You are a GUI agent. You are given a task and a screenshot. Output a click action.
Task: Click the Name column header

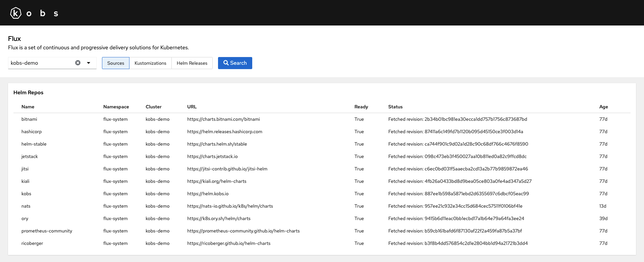tap(28, 107)
